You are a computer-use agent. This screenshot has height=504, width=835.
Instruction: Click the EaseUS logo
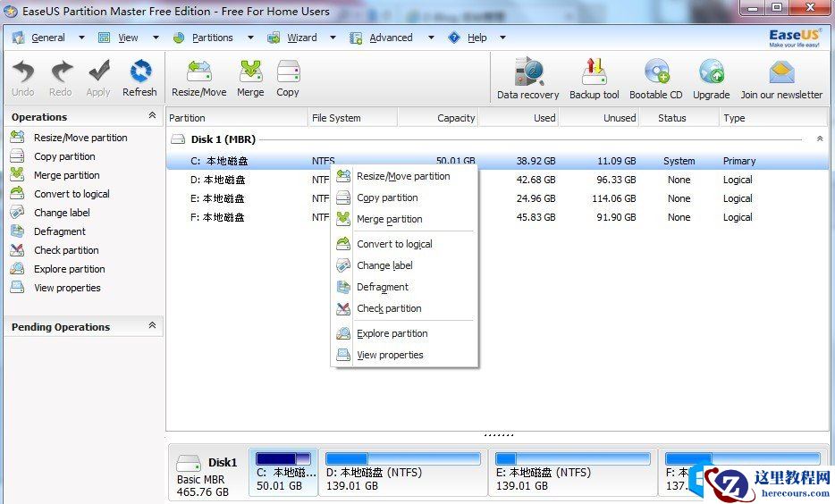(x=794, y=38)
